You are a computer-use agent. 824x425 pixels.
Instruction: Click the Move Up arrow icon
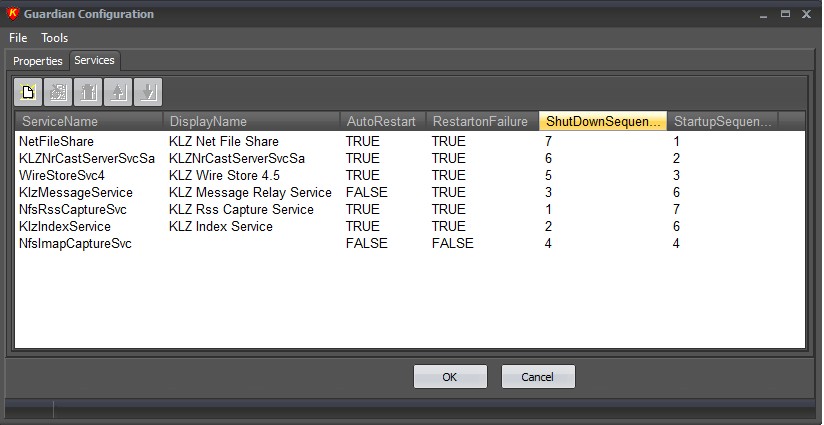pyautogui.click(x=118, y=92)
